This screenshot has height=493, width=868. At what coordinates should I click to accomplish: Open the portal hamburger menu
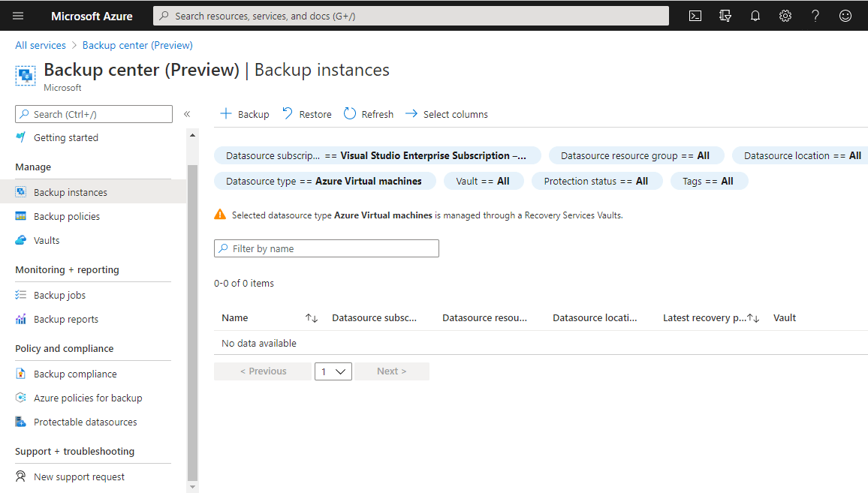point(18,16)
